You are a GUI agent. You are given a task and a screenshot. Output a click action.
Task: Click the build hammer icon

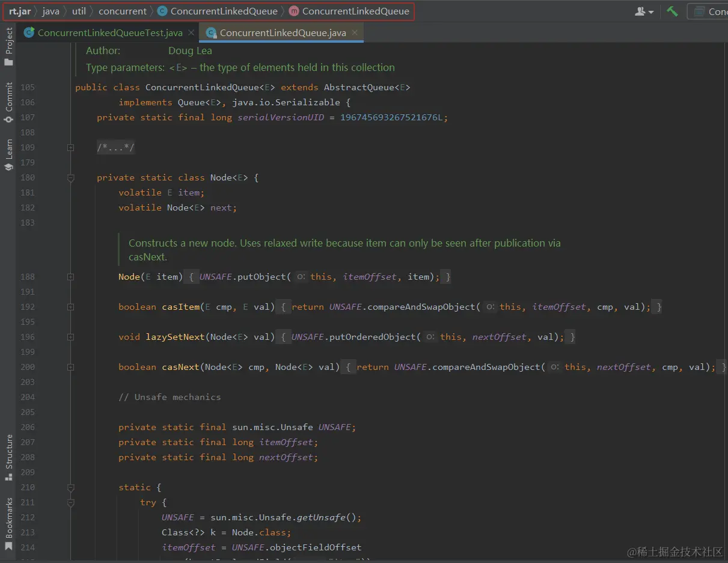pos(673,11)
